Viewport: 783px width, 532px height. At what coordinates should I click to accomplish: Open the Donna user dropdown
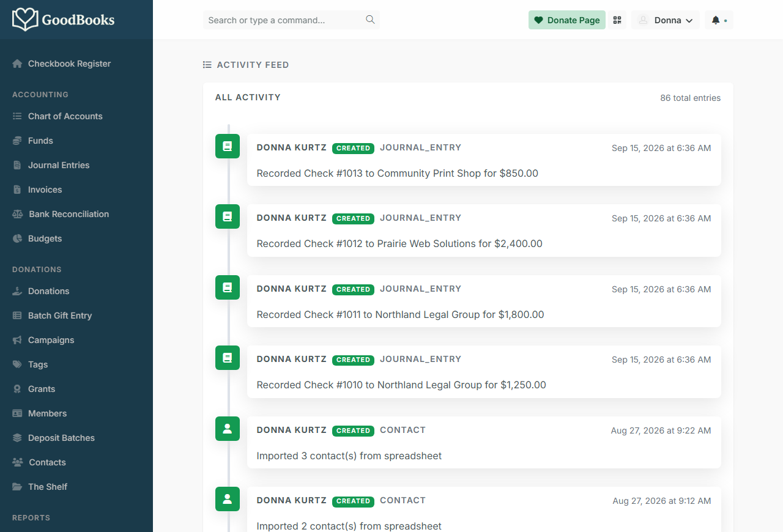coord(666,20)
